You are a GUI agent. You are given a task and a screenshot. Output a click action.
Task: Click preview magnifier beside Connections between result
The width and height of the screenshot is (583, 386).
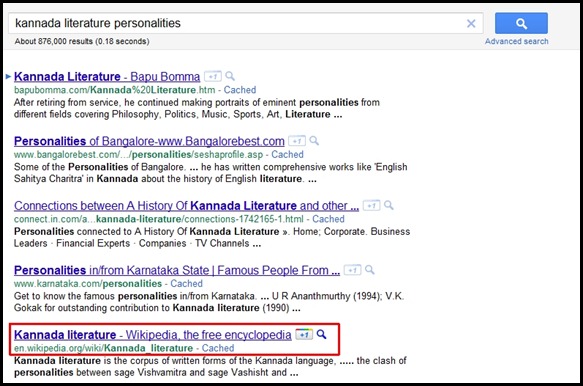pyautogui.click(x=389, y=205)
